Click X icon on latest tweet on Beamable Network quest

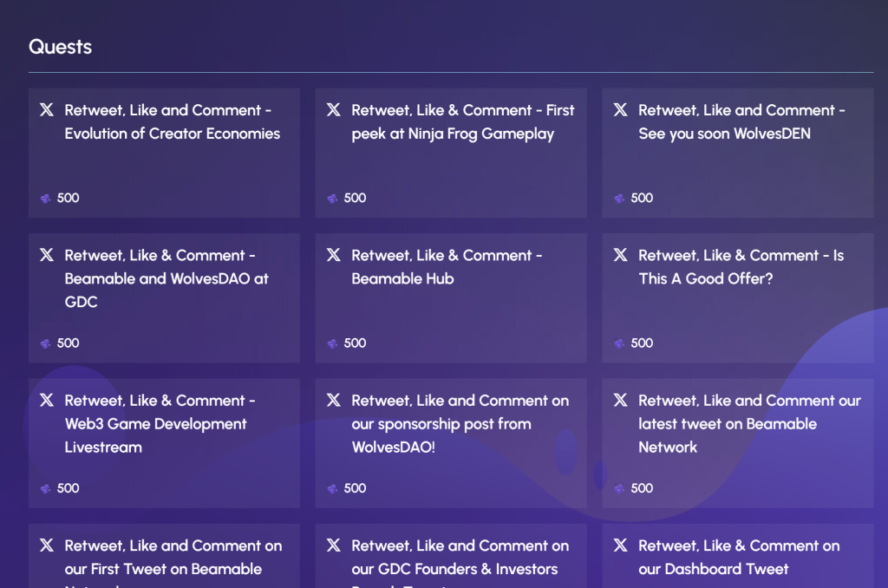coord(621,400)
